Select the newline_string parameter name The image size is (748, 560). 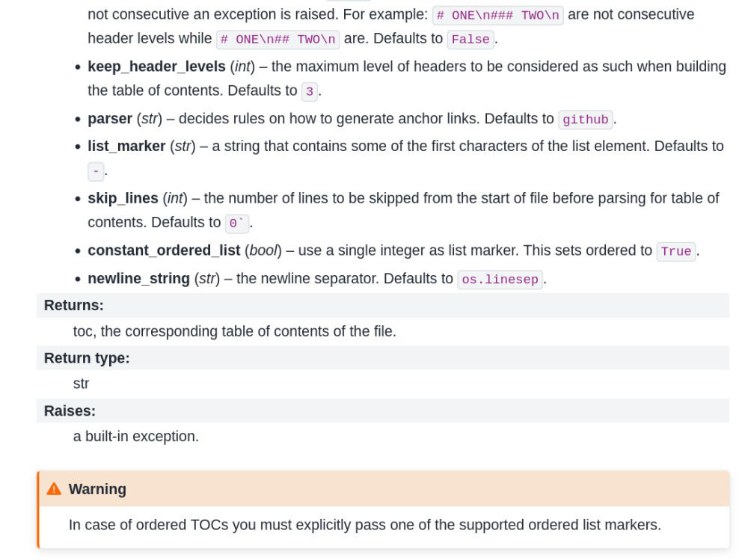click(x=138, y=278)
